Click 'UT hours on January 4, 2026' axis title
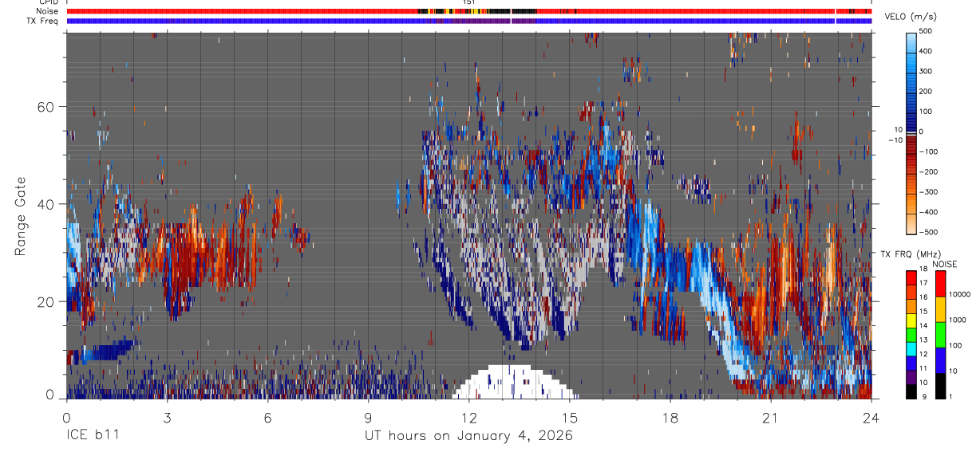Viewport: 980px width, 452px height. coord(468,436)
